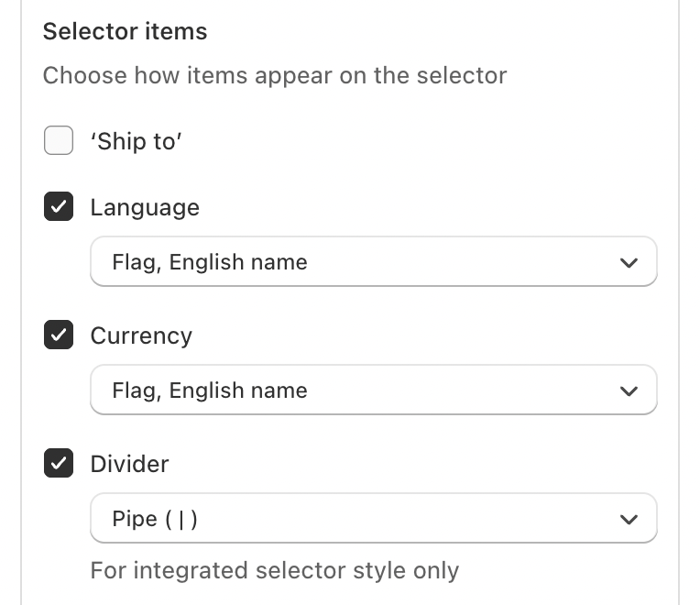The width and height of the screenshot is (700, 605).
Task: Click the chevron arrow in Currency dropdown
Action: tap(629, 391)
